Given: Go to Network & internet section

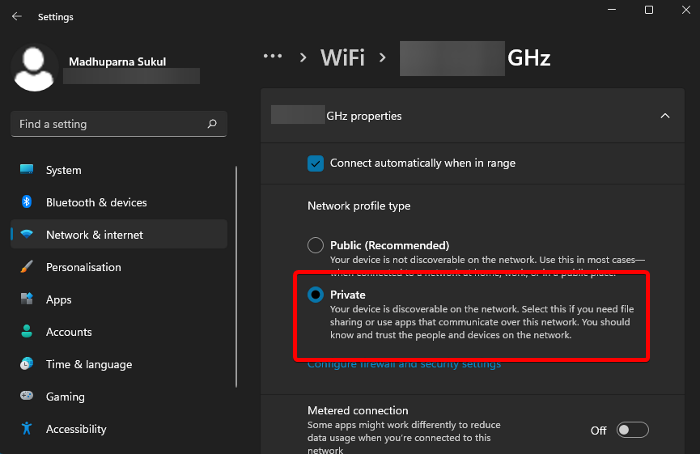Looking at the screenshot, I should click(94, 235).
